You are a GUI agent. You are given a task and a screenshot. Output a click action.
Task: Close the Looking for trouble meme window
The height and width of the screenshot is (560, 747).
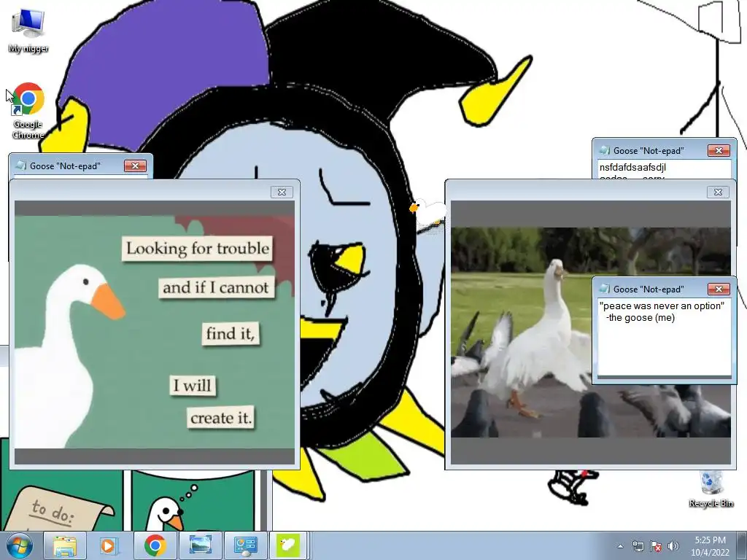282,192
